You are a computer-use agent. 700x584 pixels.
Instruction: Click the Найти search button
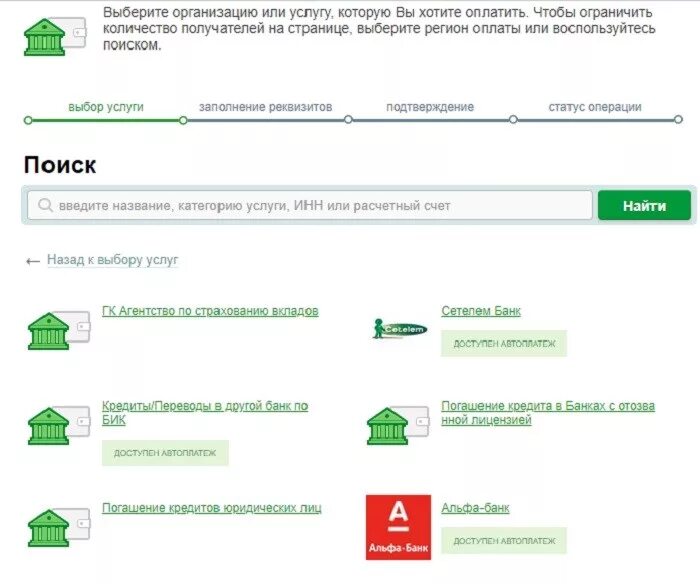tap(644, 205)
